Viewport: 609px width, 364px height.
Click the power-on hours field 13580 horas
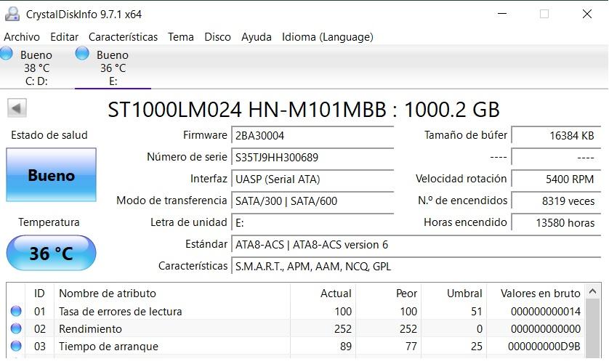pos(556,222)
